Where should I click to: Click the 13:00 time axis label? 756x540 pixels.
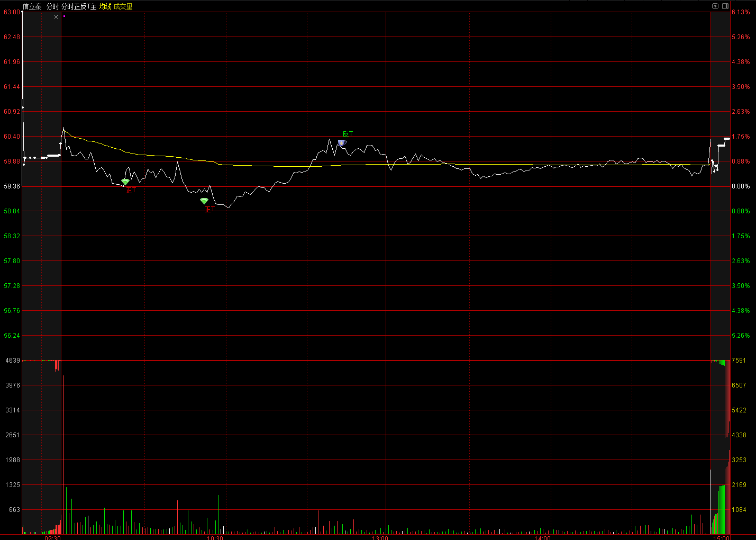[380, 537]
